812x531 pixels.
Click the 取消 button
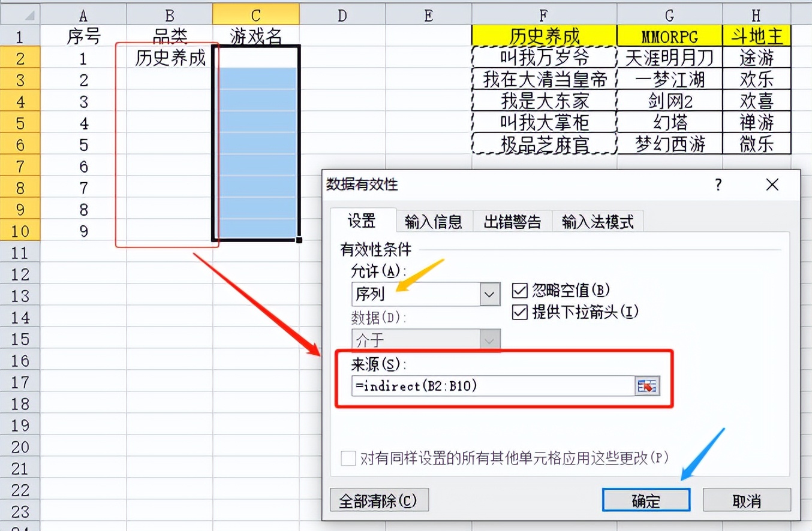(747, 501)
